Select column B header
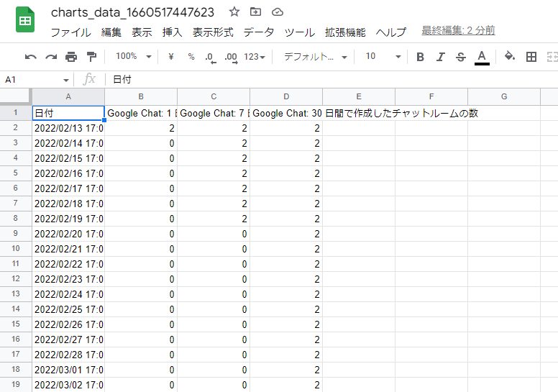 tap(141, 96)
